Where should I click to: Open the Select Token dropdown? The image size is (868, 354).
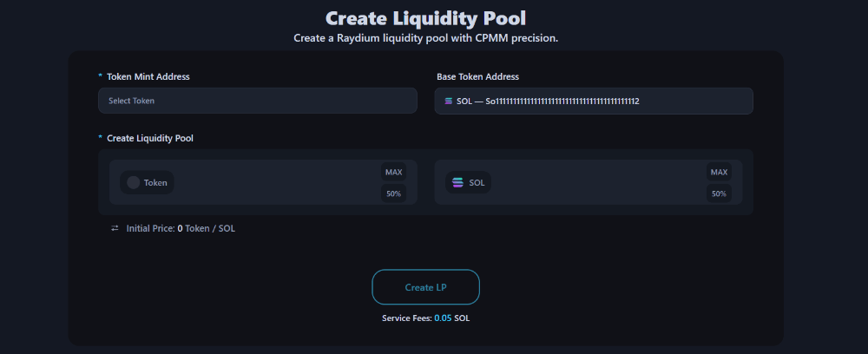click(257, 101)
